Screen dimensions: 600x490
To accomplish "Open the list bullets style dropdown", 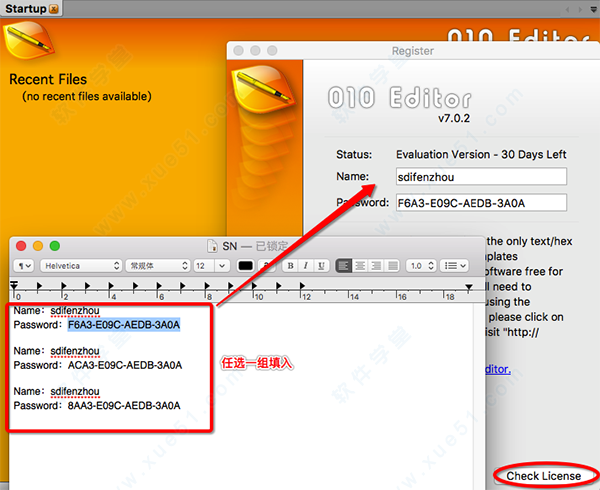I will pyautogui.click(x=455, y=266).
